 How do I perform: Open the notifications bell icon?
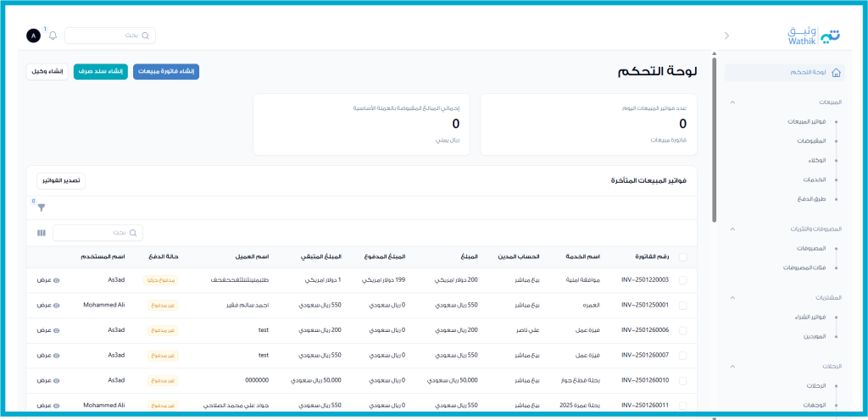53,36
